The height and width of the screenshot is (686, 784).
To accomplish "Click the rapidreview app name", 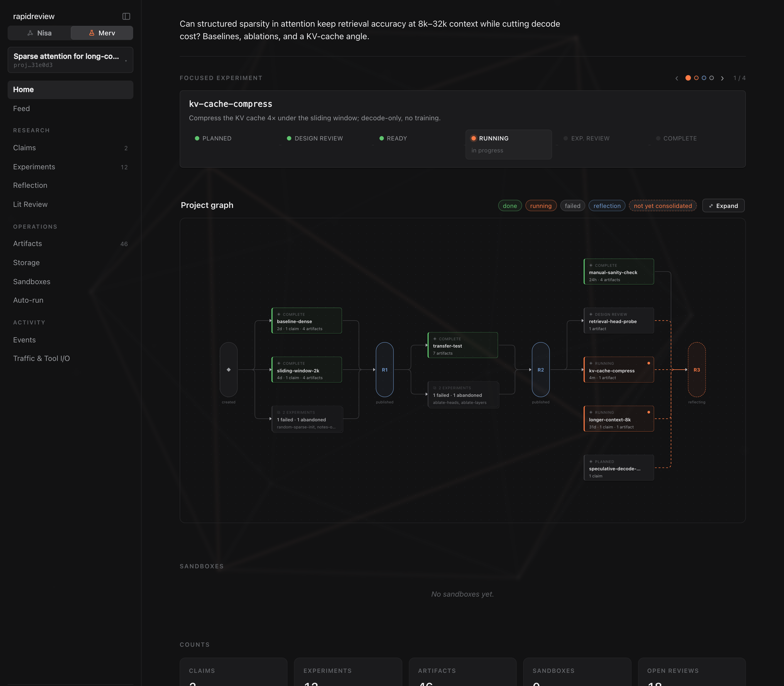I will point(34,16).
